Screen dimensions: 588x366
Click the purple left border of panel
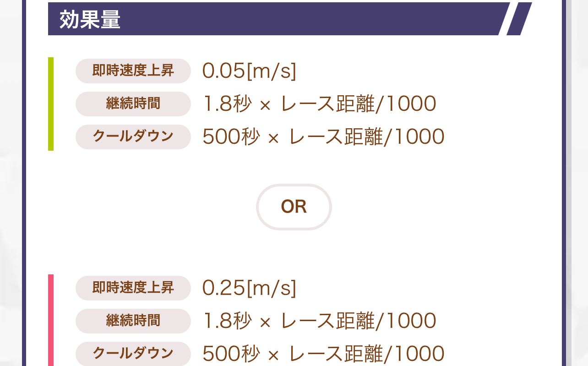pos(24,183)
